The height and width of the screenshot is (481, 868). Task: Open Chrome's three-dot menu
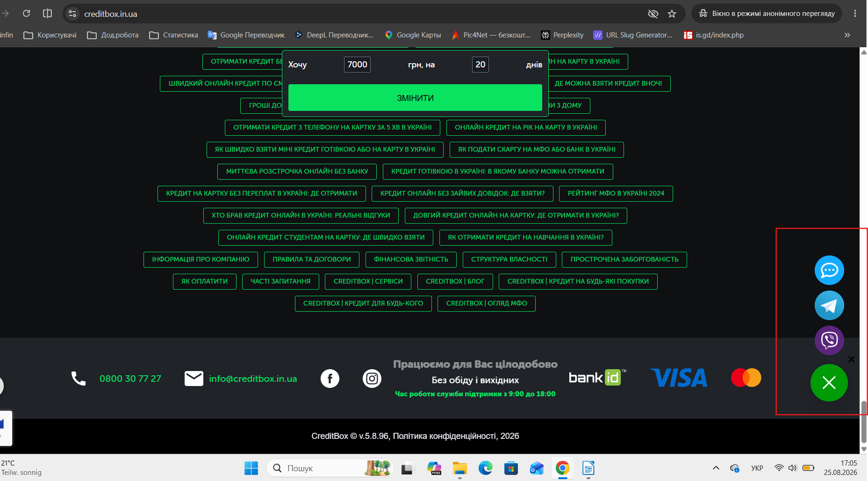click(855, 14)
